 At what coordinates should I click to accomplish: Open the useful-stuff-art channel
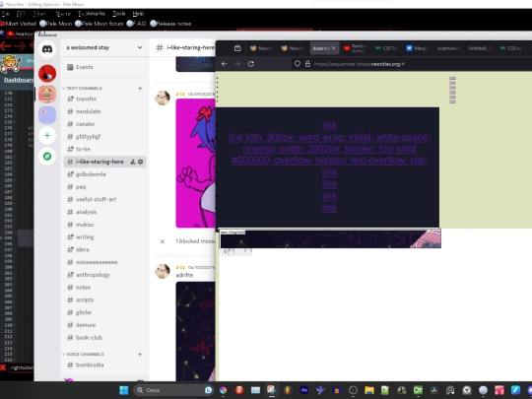(x=104, y=199)
